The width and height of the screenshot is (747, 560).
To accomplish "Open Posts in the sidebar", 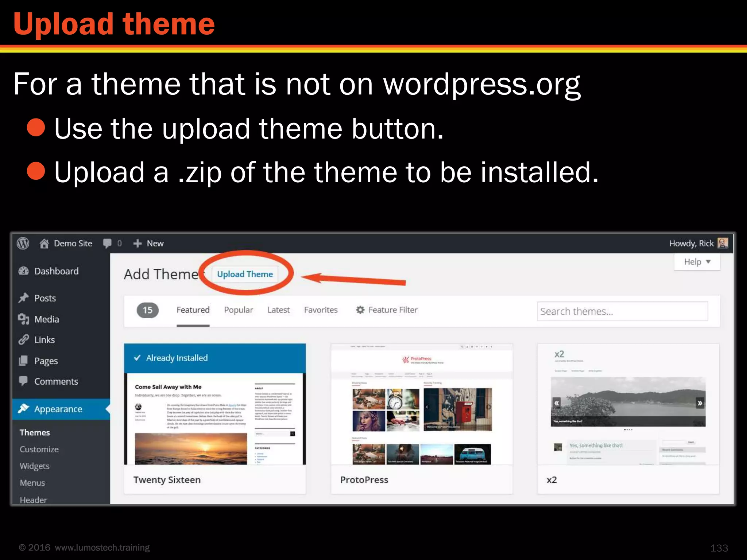I will [x=45, y=298].
